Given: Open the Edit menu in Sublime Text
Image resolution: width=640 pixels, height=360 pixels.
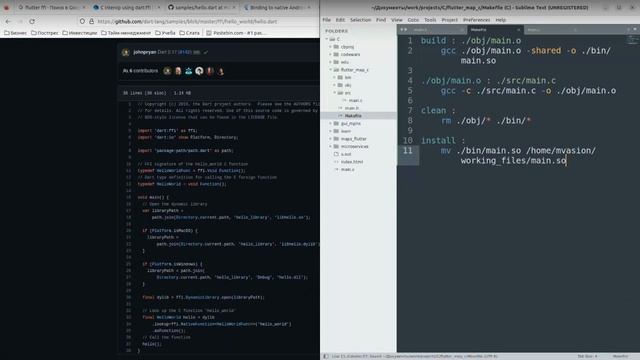Looking at the screenshot, I should [340, 20].
